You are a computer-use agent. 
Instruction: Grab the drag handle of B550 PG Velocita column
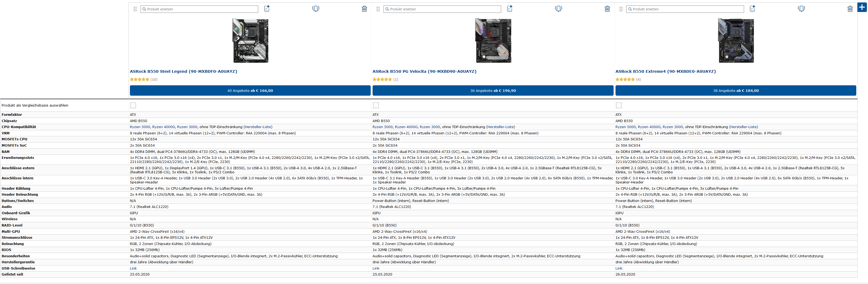[378, 9]
